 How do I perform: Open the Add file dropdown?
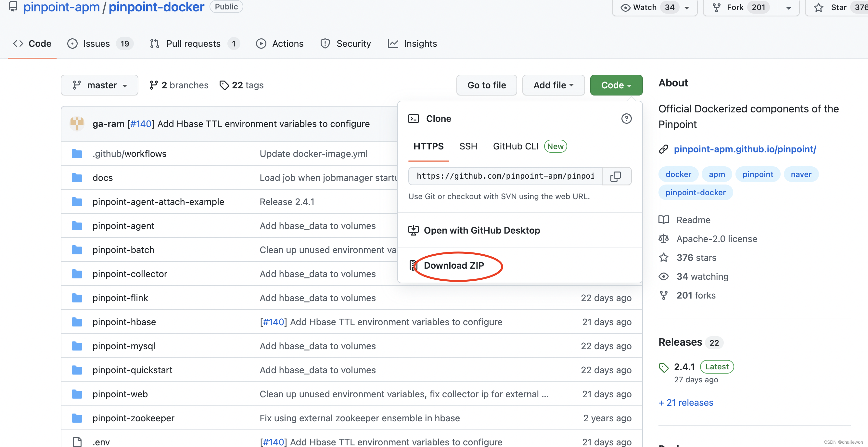(553, 85)
